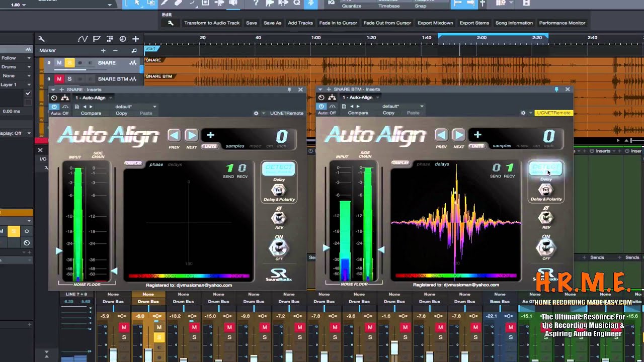
Task: Pin the SNARE BTM Inserts plugin window
Action: 556,89
